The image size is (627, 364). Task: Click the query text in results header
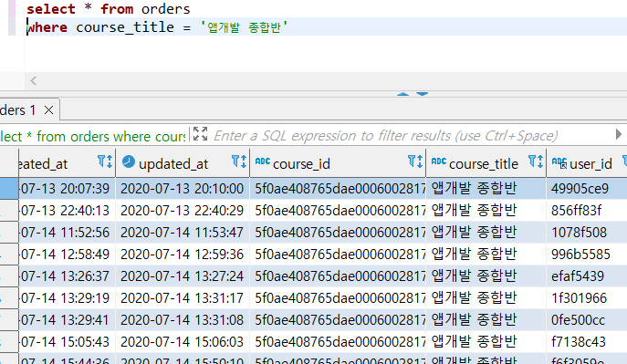[93, 136]
